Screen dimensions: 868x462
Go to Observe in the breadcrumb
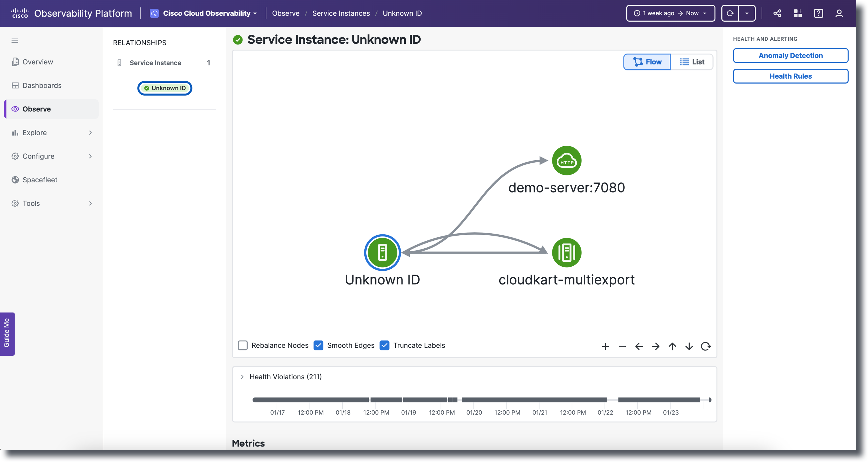pyautogui.click(x=286, y=13)
